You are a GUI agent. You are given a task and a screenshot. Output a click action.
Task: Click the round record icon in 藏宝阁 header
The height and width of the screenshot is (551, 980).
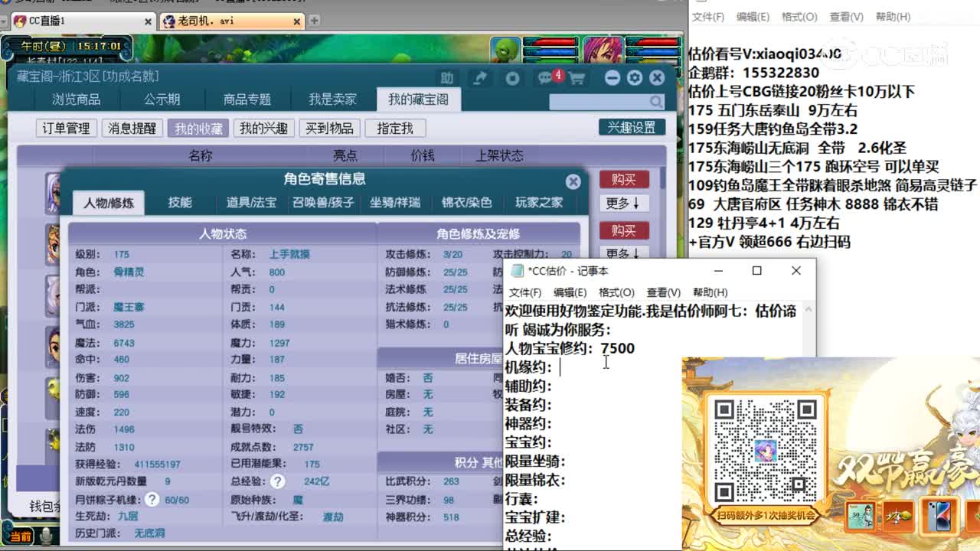click(x=513, y=78)
